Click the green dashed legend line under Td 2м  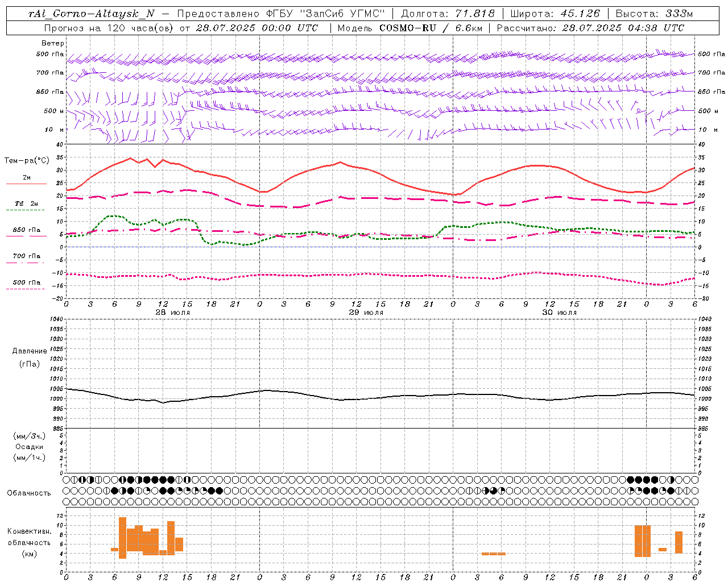(x=26, y=210)
